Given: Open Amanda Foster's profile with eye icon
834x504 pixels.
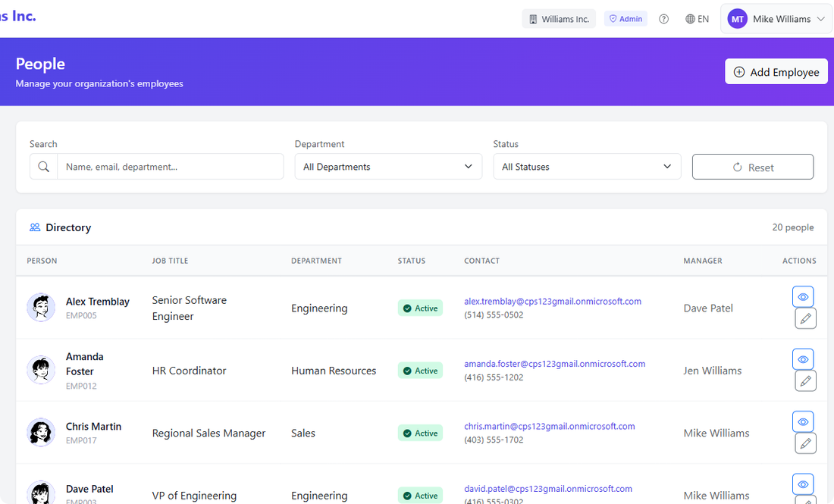Looking at the screenshot, I should coord(803,358).
